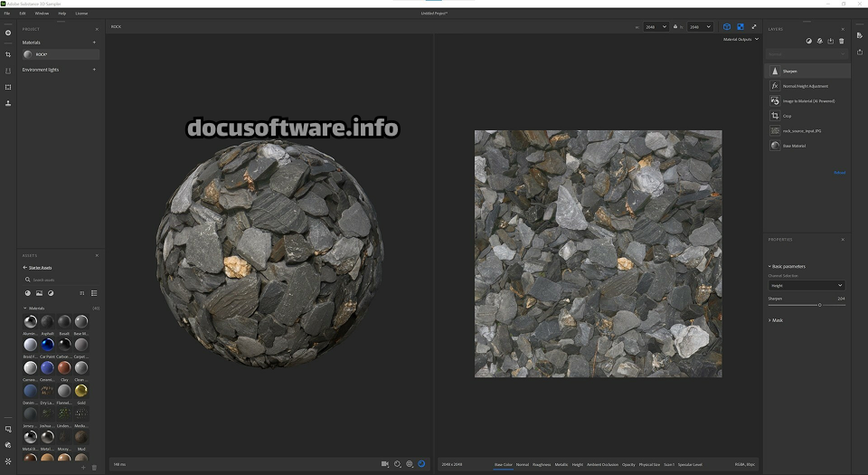This screenshot has width=868, height=475.
Task: Open the feedback chat icon in left sidebar
Action: [x=8, y=429]
